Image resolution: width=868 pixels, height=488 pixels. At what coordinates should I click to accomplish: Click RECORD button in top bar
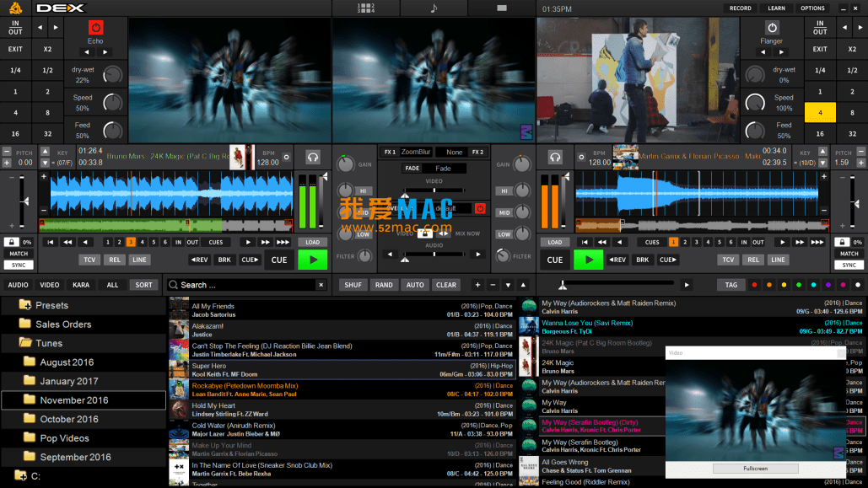click(x=740, y=8)
